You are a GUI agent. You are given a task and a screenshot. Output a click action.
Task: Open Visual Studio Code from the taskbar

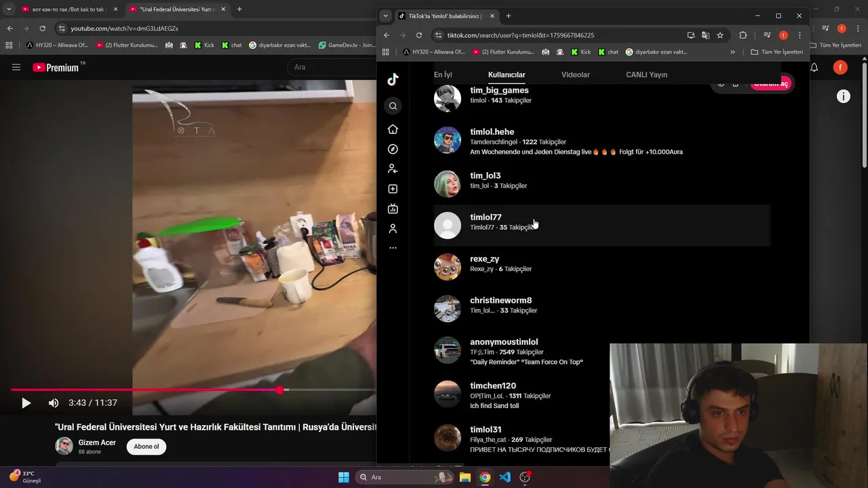point(505,477)
